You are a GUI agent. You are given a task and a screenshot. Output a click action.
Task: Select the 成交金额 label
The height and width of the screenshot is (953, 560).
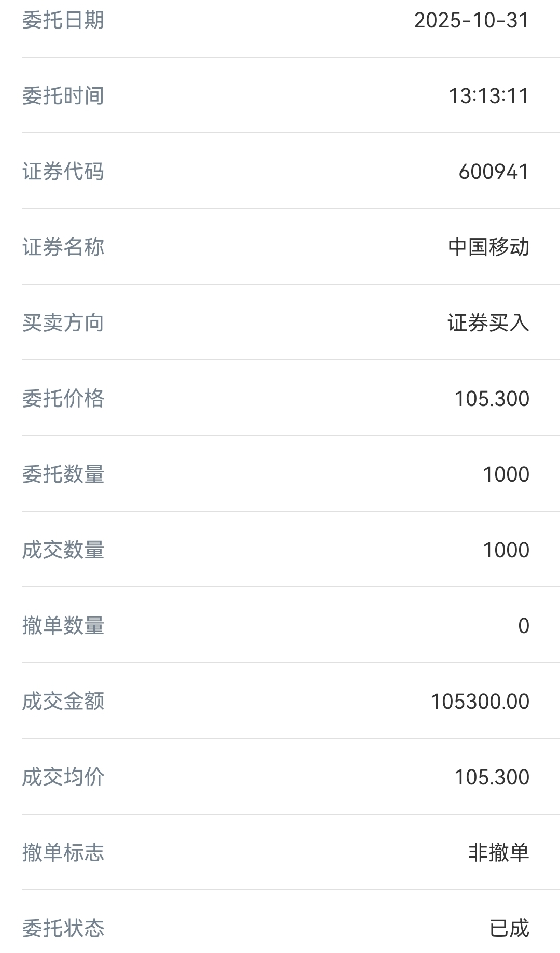tap(63, 702)
